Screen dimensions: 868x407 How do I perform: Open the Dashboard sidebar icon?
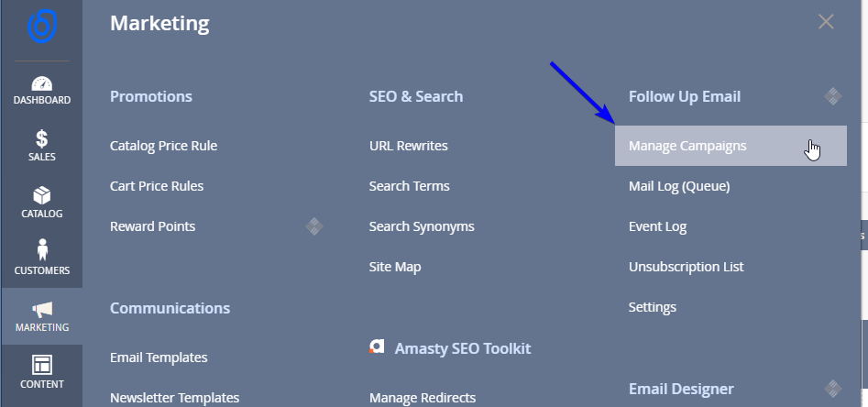pos(41,84)
